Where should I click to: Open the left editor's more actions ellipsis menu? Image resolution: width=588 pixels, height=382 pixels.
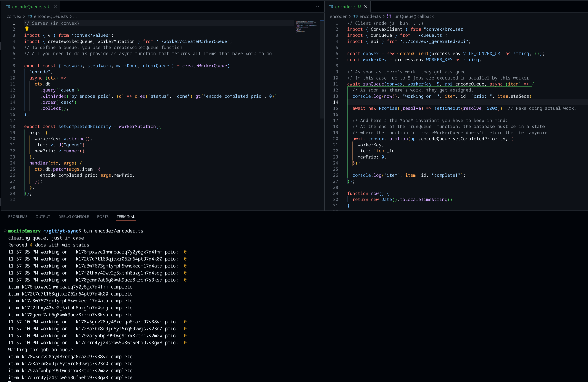pos(317,7)
